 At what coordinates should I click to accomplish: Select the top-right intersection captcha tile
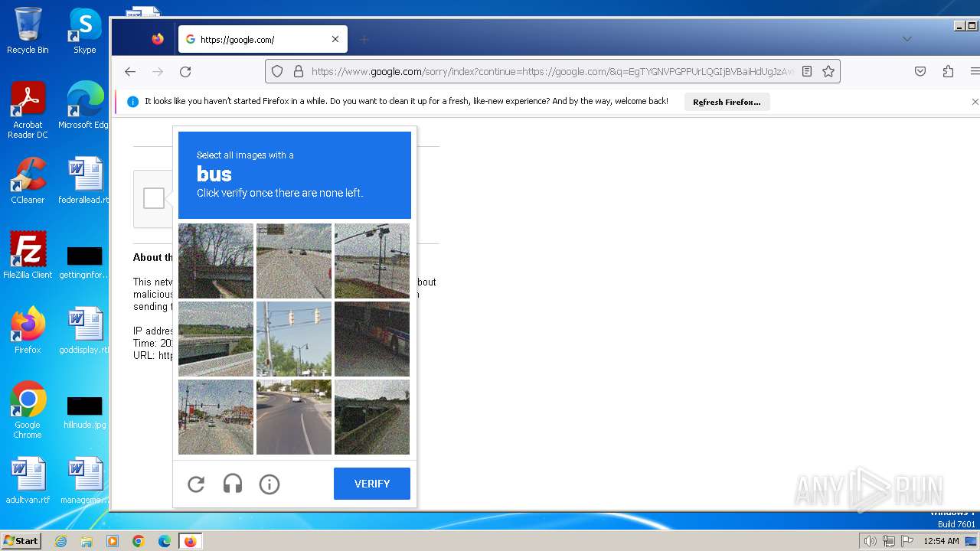tap(372, 261)
